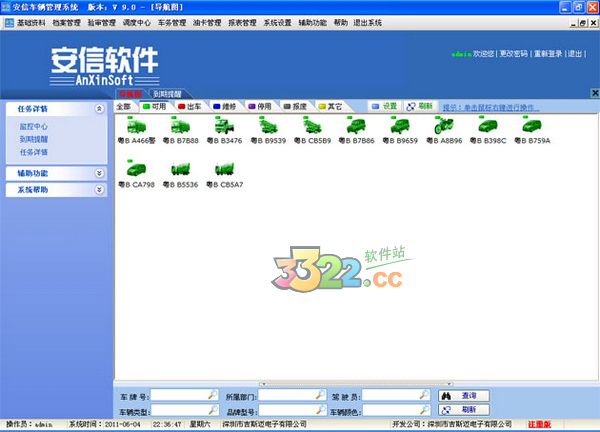Filter by red 出车 status tab
This screenshot has height=432, width=600.
click(x=190, y=106)
